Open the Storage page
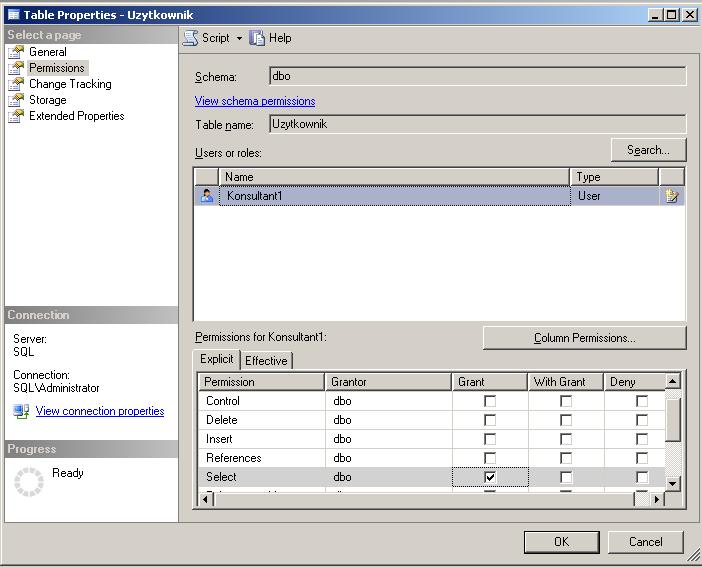The height and width of the screenshot is (567, 702). (47, 100)
